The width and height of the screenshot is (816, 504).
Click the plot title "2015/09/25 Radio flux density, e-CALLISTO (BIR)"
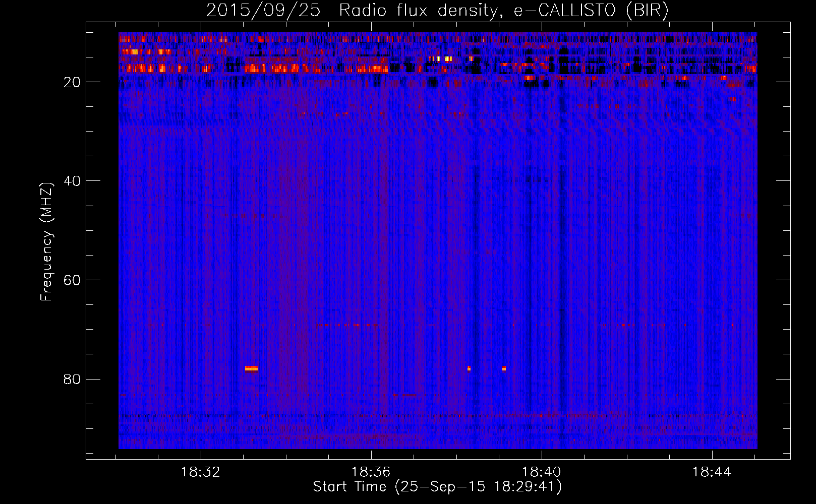click(x=437, y=10)
